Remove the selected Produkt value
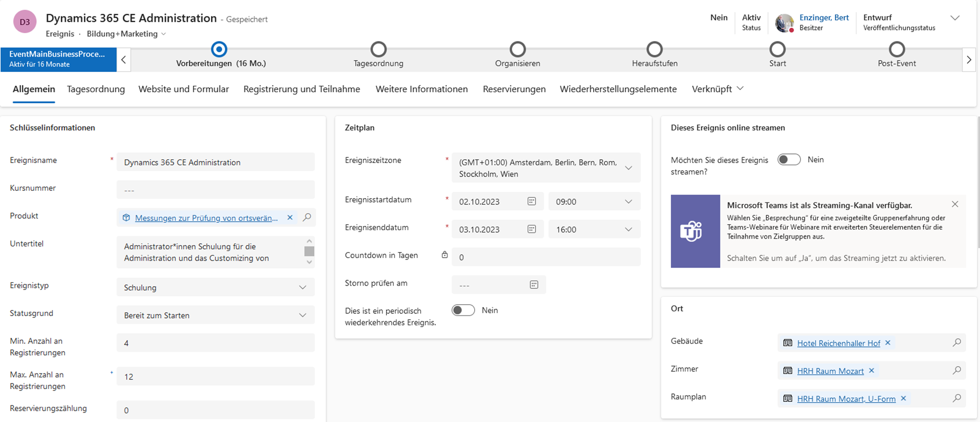Screen dimensions: 980x422 click(290, 217)
